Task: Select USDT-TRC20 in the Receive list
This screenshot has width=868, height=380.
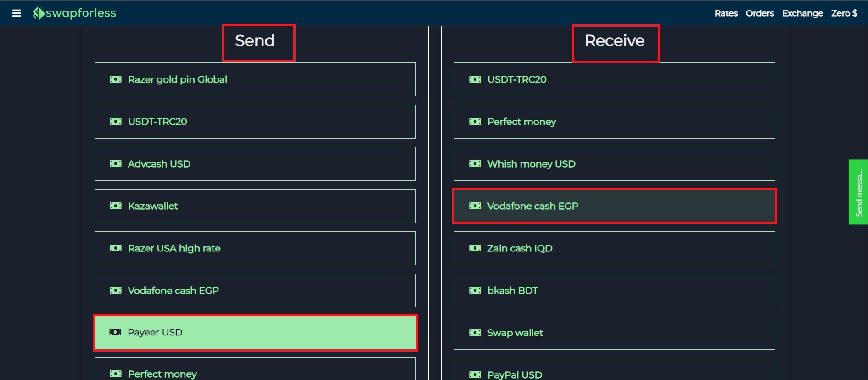Action: click(x=615, y=79)
